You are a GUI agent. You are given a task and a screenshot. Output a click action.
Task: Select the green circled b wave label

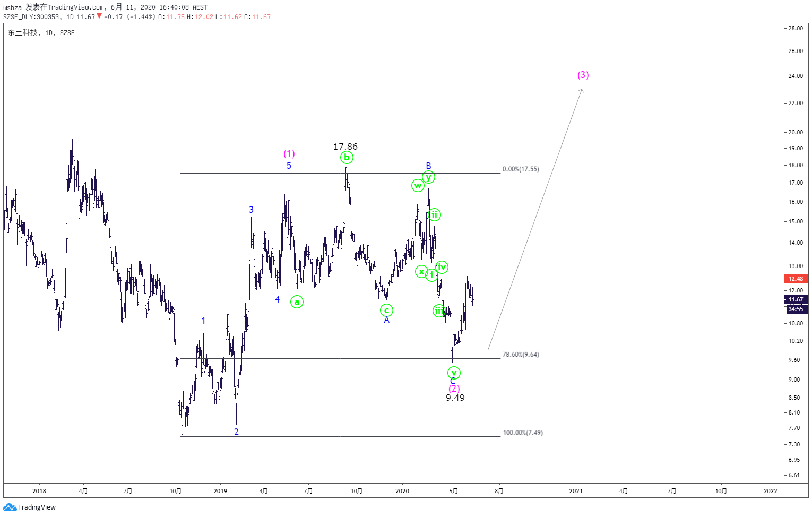point(347,157)
